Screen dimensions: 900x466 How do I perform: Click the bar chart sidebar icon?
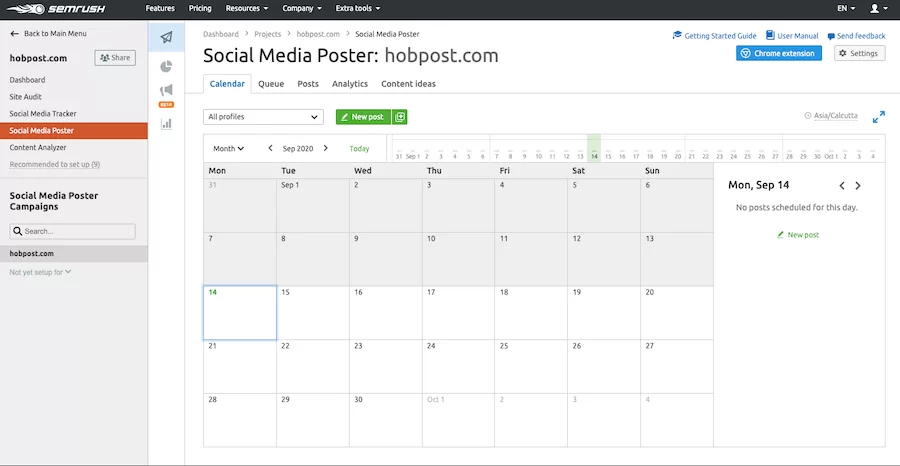coord(166,123)
